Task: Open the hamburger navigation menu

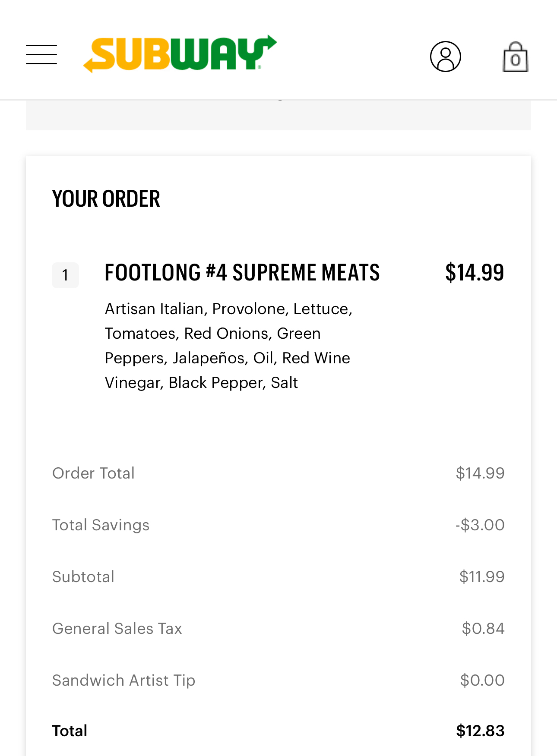Action: (x=41, y=55)
